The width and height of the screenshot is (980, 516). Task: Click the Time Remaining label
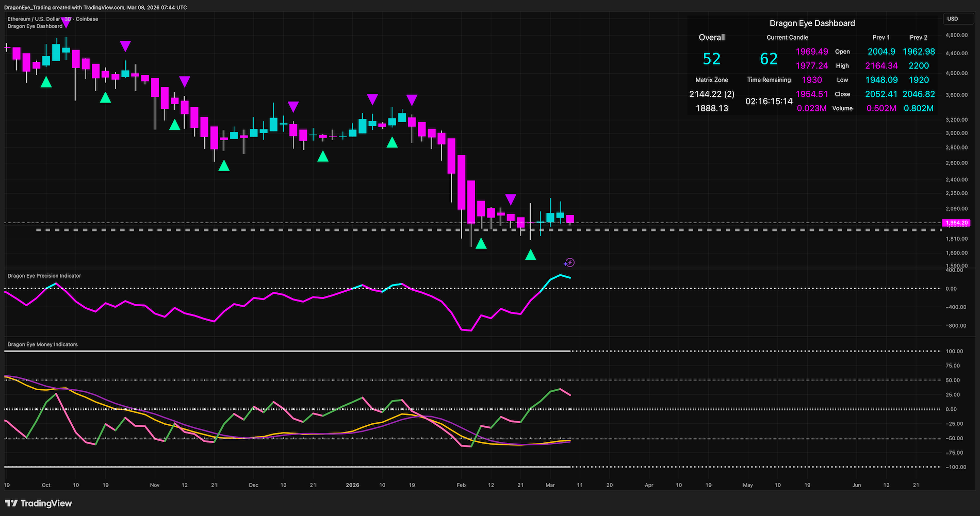[x=769, y=80]
